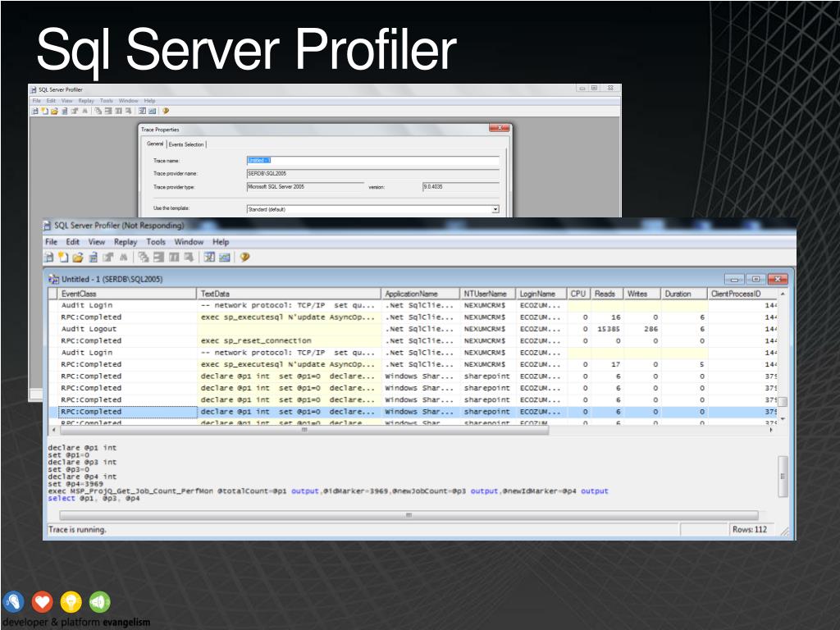The width and height of the screenshot is (840, 630).
Task: Click select @p1, @p3, @p4 line in detail pane
Action: click(94, 498)
